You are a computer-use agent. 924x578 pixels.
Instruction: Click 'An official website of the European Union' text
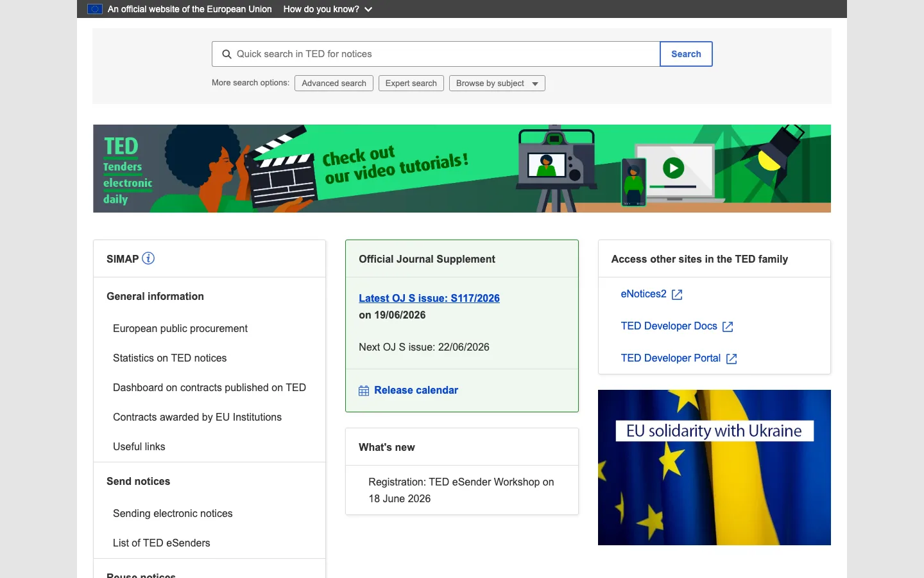point(189,9)
